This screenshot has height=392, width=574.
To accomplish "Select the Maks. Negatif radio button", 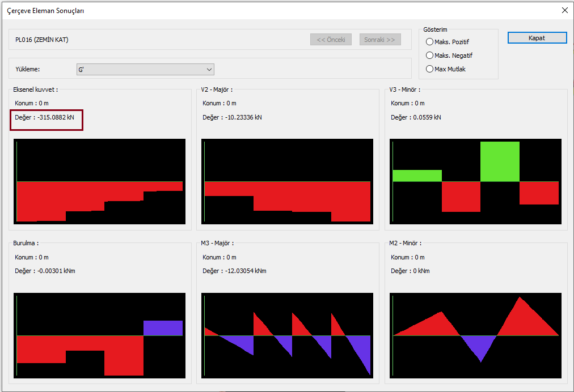I will tap(430, 56).
